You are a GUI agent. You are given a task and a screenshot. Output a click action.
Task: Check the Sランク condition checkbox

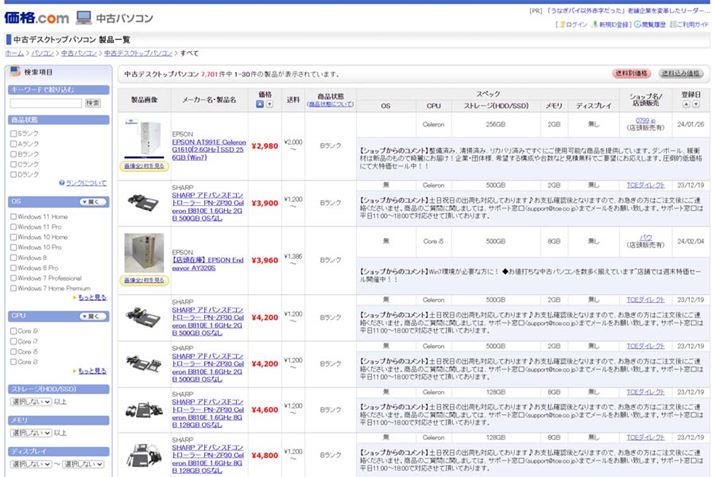click(13, 133)
